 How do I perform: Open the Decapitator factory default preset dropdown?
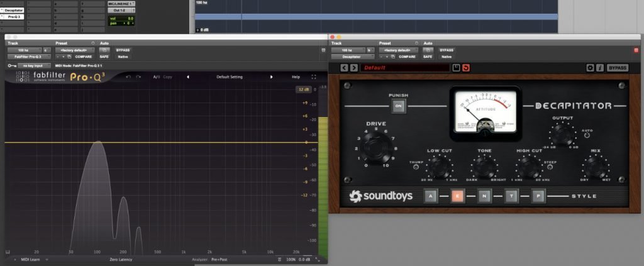click(x=399, y=50)
